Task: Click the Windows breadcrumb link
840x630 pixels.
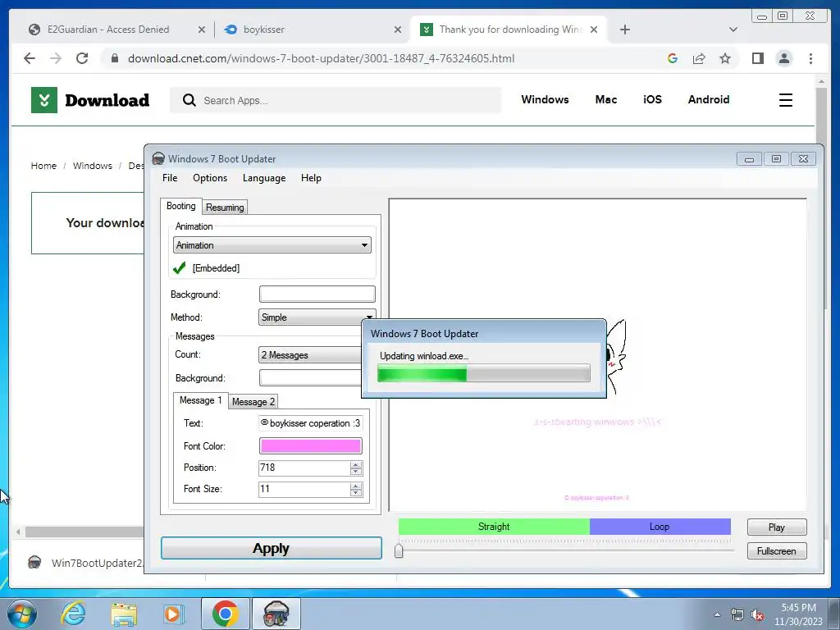Action: (x=93, y=166)
